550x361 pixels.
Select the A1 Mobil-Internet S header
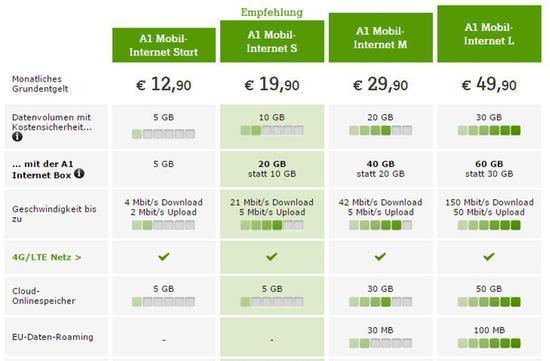point(272,41)
